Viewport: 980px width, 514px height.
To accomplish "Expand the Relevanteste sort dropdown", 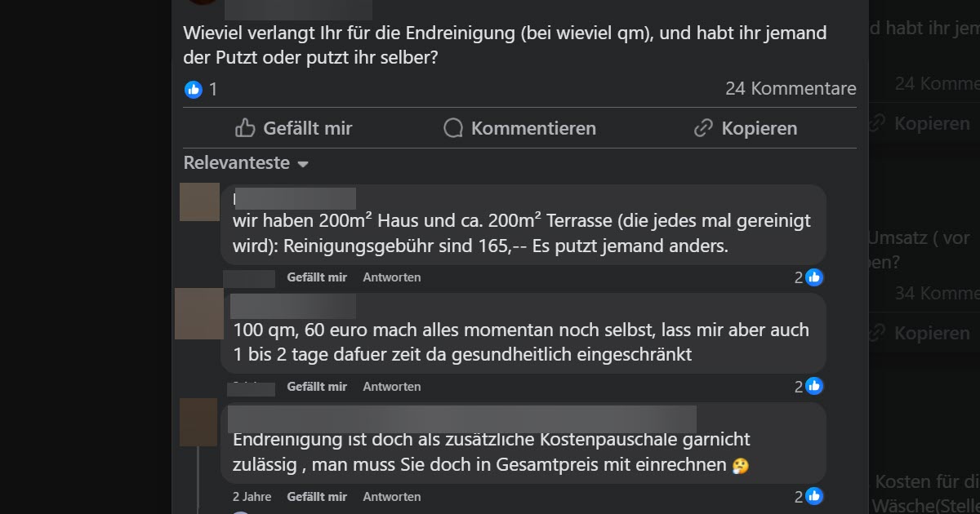I will (x=246, y=162).
